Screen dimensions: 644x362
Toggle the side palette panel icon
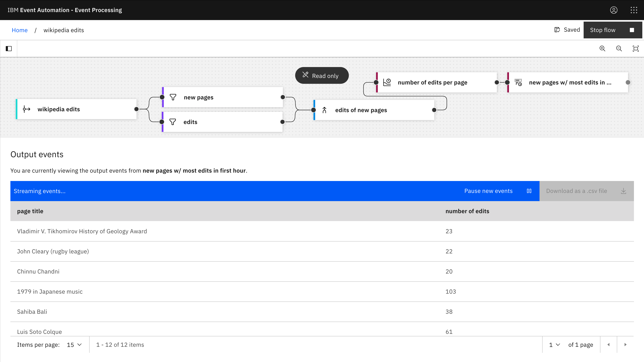[x=9, y=48]
